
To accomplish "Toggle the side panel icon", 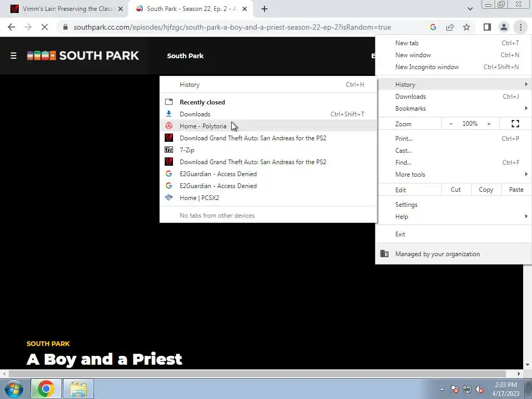I will click(x=487, y=27).
